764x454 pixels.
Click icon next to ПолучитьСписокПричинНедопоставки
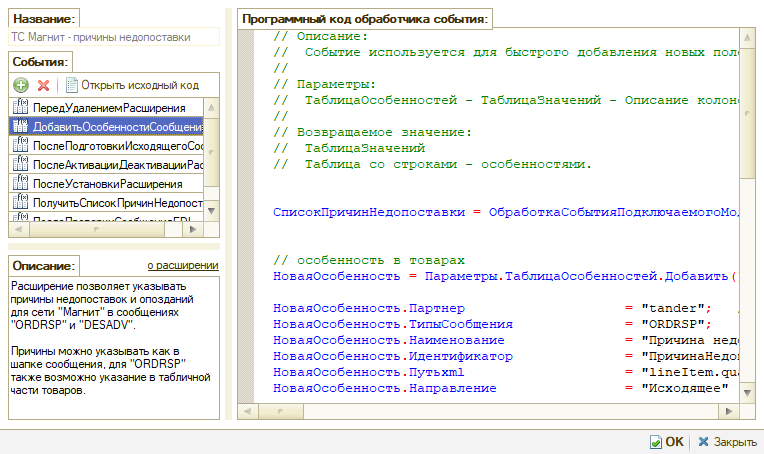[19, 203]
